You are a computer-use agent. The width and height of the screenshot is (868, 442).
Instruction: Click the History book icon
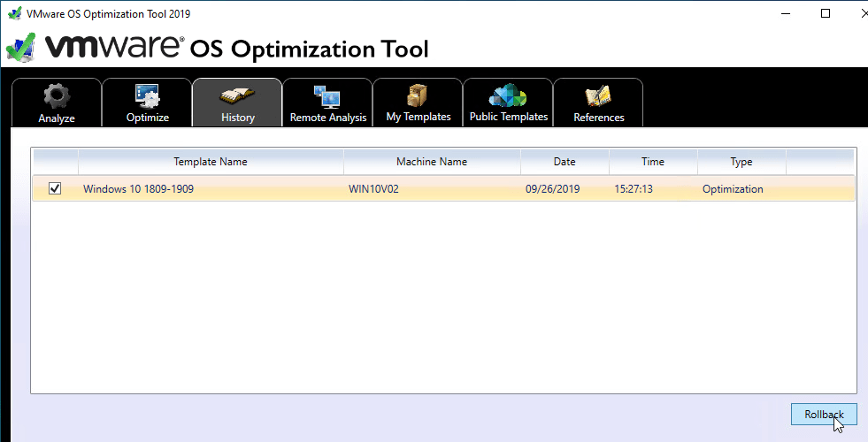coord(237,97)
